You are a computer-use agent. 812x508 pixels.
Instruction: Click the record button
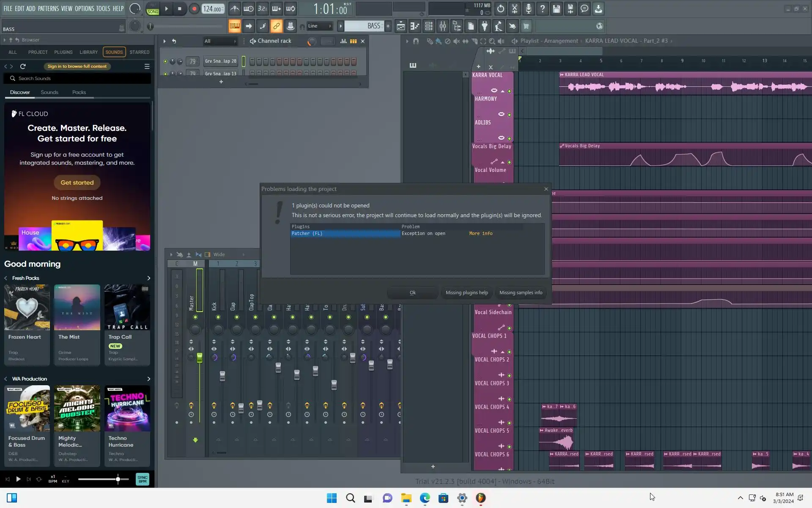194,8
